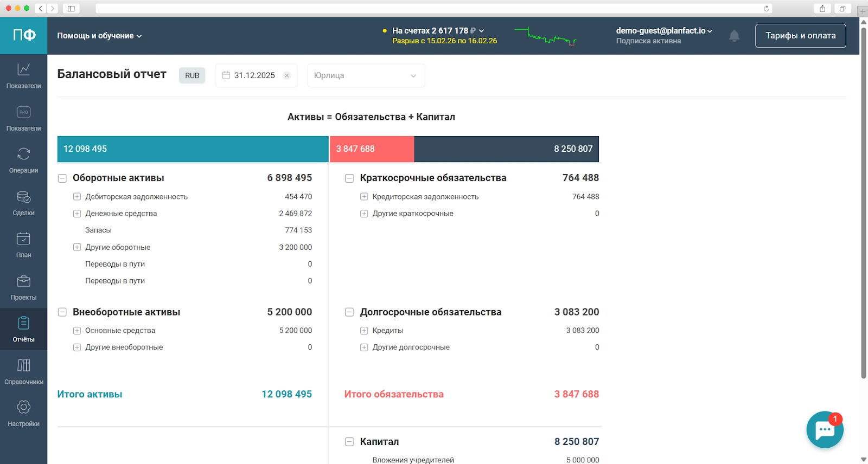Expand Денежные средства row
The height and width of the screenshot is (464, 868).
(77, 214)
